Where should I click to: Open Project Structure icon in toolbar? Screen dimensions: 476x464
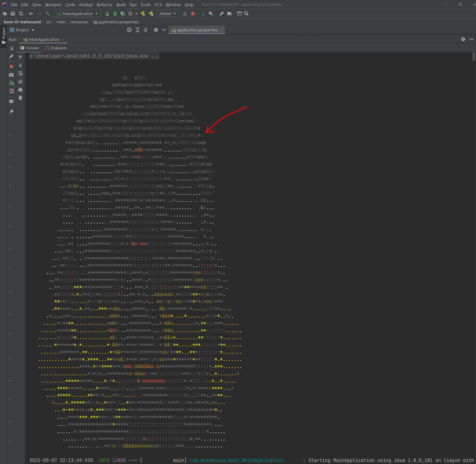point(230,14)
